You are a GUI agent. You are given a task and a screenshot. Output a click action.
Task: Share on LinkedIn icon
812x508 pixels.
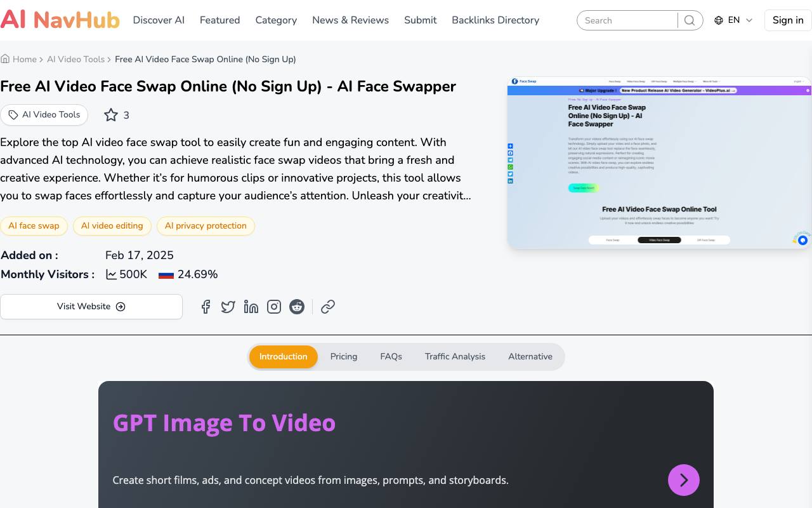coord(251,307)
